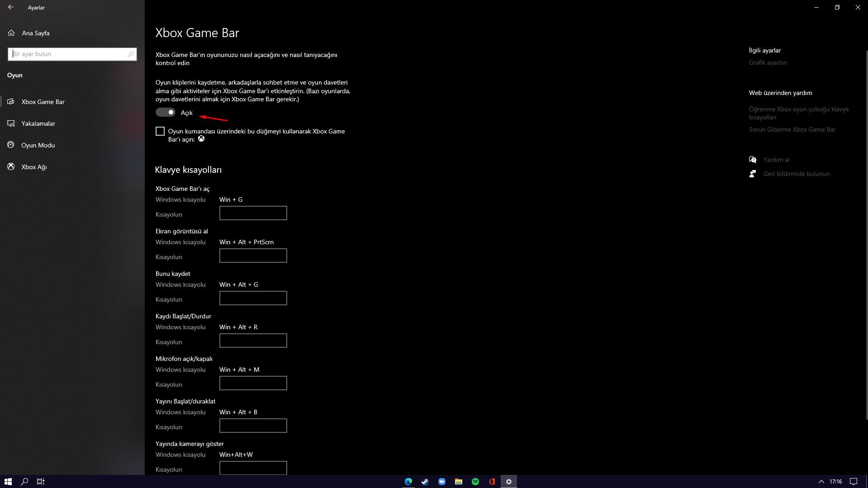Click shortcut field for Xbox Game Bar'ı aç
This screenshot has width=868, height=488.
(x=253, y=213)
